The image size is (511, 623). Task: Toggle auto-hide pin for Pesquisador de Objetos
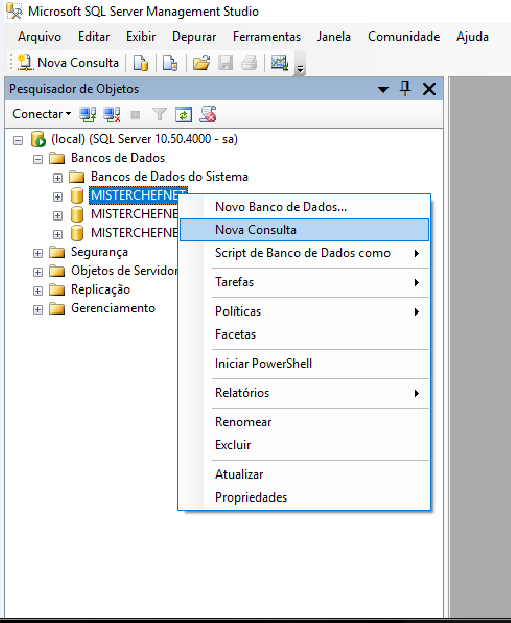[405, 88]
